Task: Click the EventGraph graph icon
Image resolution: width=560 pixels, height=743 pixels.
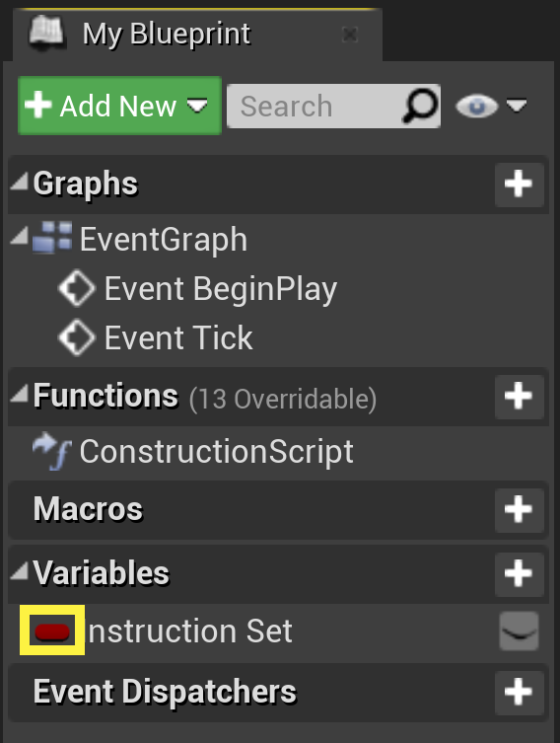Action: click(52, 238)
